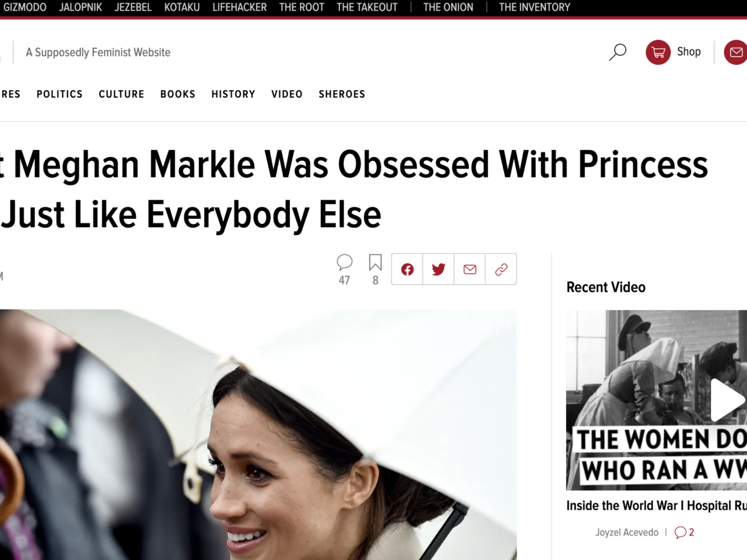Select the Sheroes nav item
Screen dimensions: 747x560
342,94
